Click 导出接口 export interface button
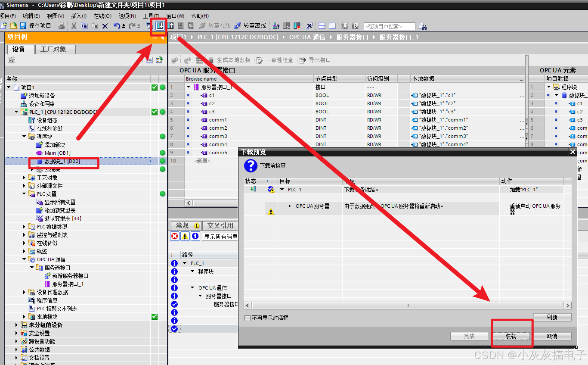Image resolution: width=588 pixels, height=365 pixels. tap(315, 60)
